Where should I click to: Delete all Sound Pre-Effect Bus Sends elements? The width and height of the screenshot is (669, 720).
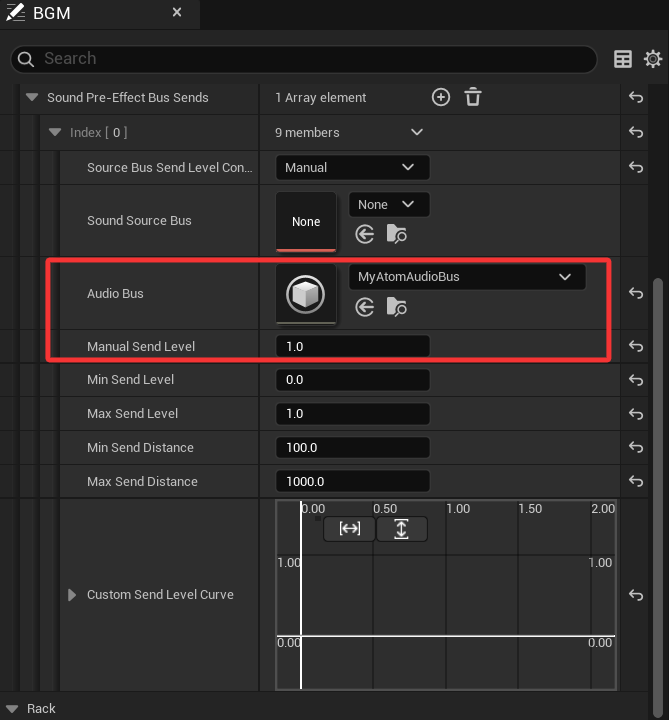click(473, 97)
